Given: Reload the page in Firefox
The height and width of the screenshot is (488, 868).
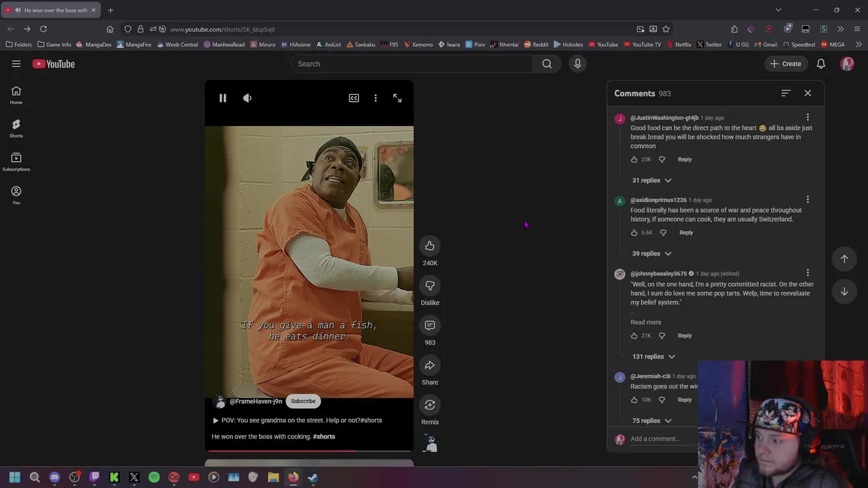Looking at the screenshot, I should (x=43, y=29).
